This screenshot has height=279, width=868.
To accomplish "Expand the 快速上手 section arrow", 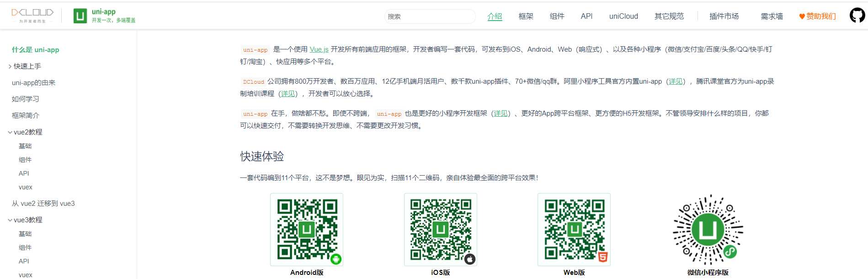I will (10, 66).
